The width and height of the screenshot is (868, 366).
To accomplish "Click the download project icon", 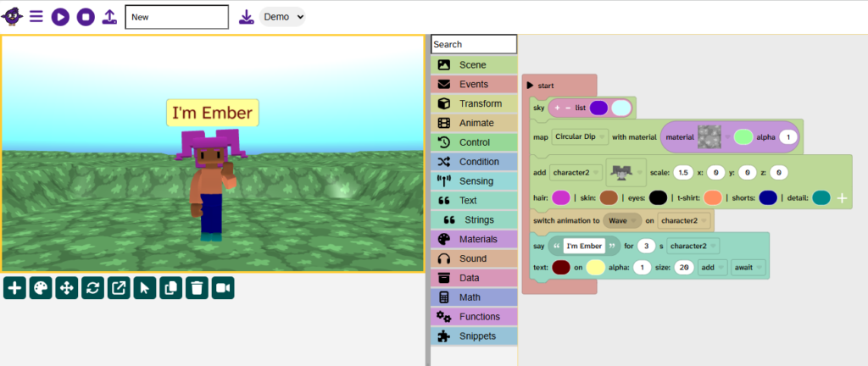I will (247, 17).
